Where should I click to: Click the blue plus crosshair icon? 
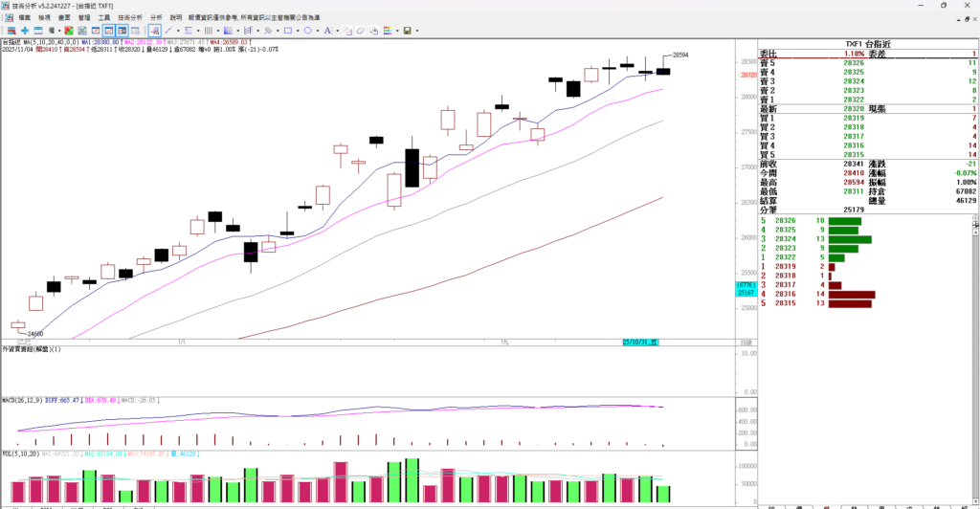coord(25,31)
